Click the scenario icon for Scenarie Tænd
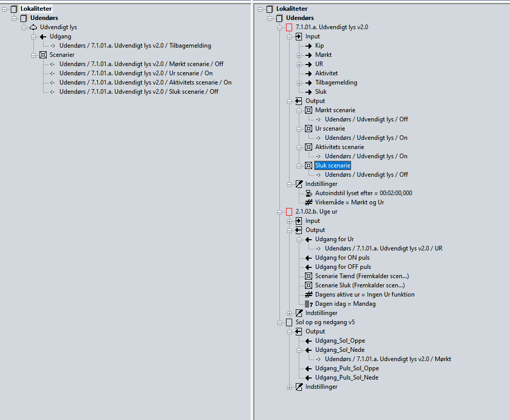Viewport: 510px width, 420px height. pos(309,276)
